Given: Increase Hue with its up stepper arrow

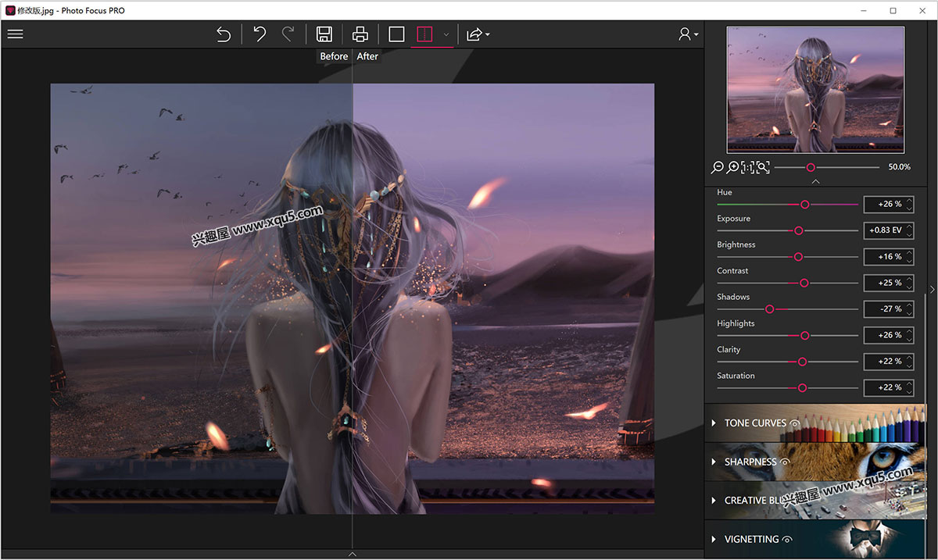Looking at the screenshot, I should [x=909, y=201].
